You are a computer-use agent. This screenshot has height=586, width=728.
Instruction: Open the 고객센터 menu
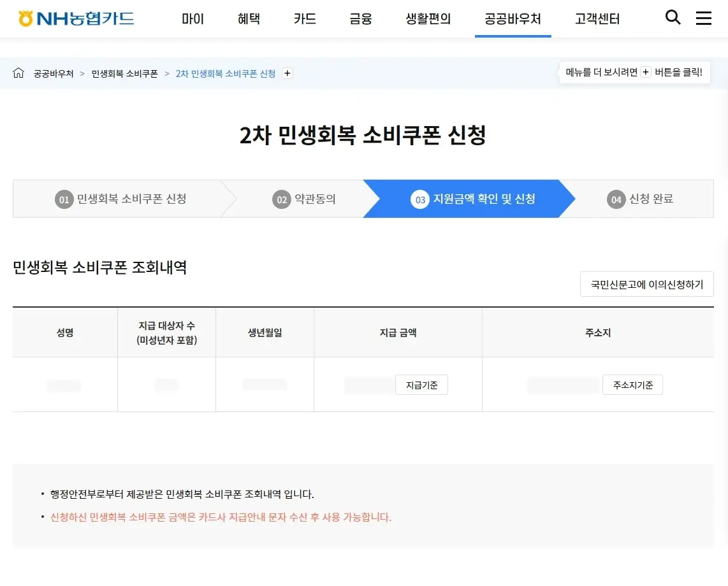597,19
